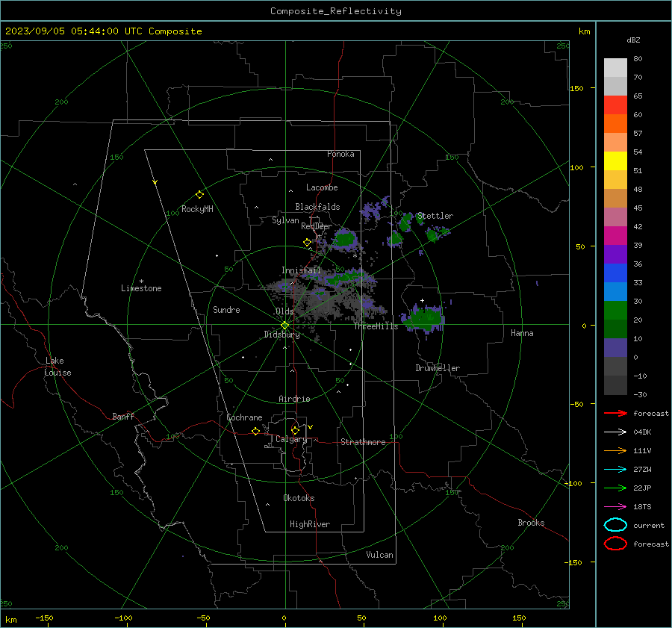Click the Sundre label
Image resolution: width=672 pixels, height=628 pixels.
point(226,309)
